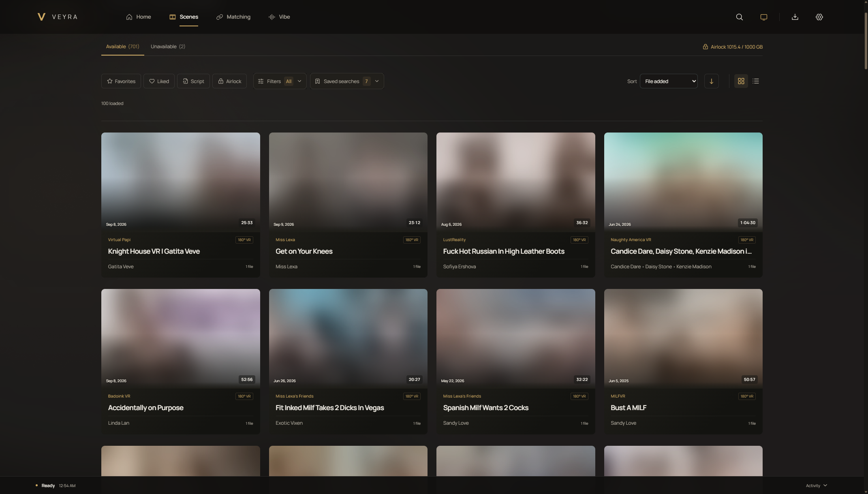Screen dimensions: 868x494
Task: Click performer name Linda Lan
Action: pos(119,423)
